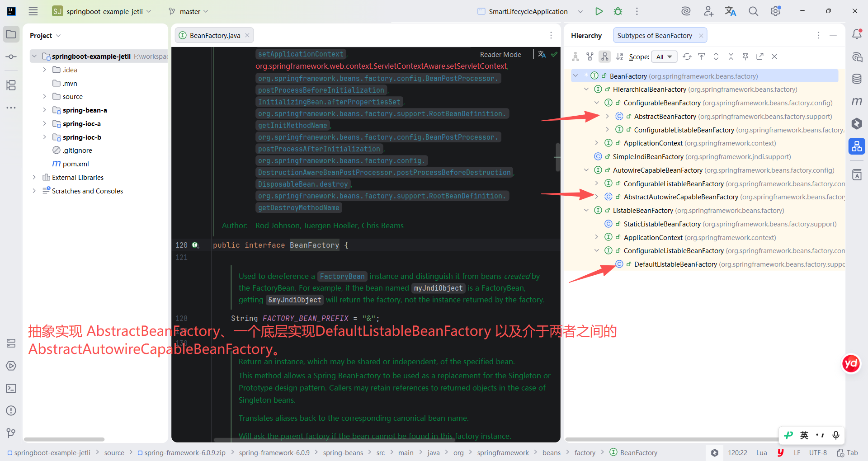Open more run actions vertical dots
Viewport: 868px width, 461px height.
coord(637,11)
